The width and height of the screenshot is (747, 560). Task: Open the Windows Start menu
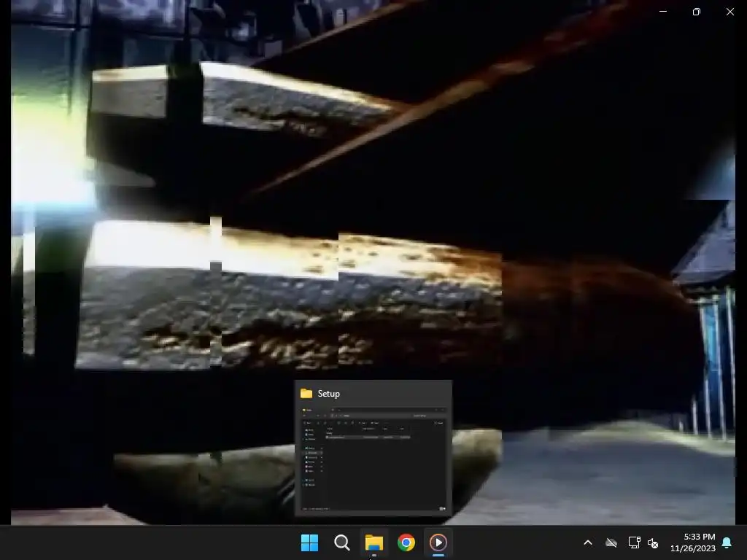click(x=309, y=542)
